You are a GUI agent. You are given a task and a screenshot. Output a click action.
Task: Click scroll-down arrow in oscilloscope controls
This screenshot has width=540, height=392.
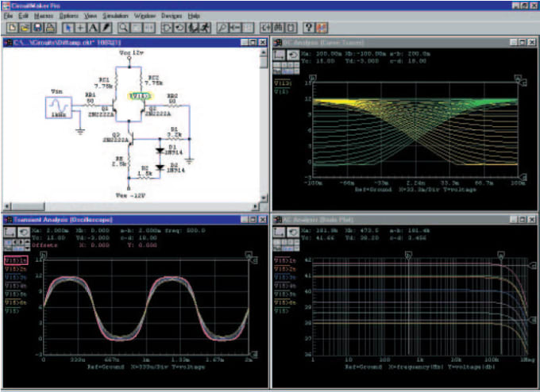click(x=27, y=248)
